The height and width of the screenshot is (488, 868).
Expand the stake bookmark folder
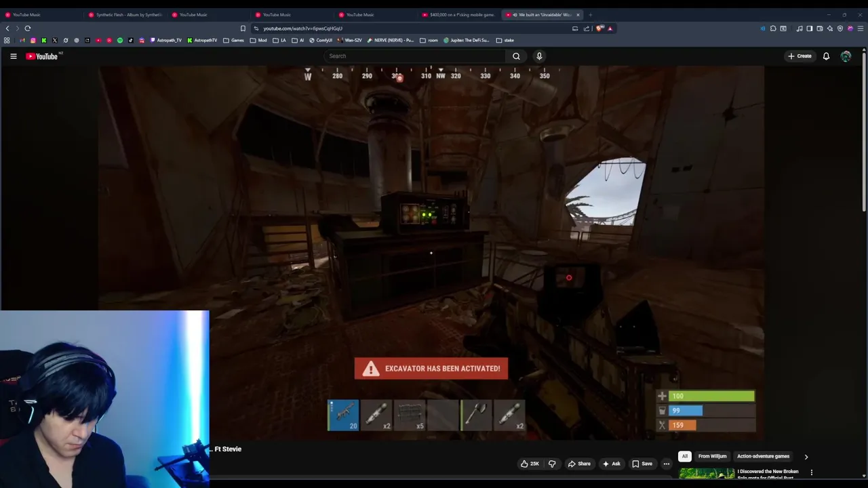pyautogui.click(x=505, y=40)
